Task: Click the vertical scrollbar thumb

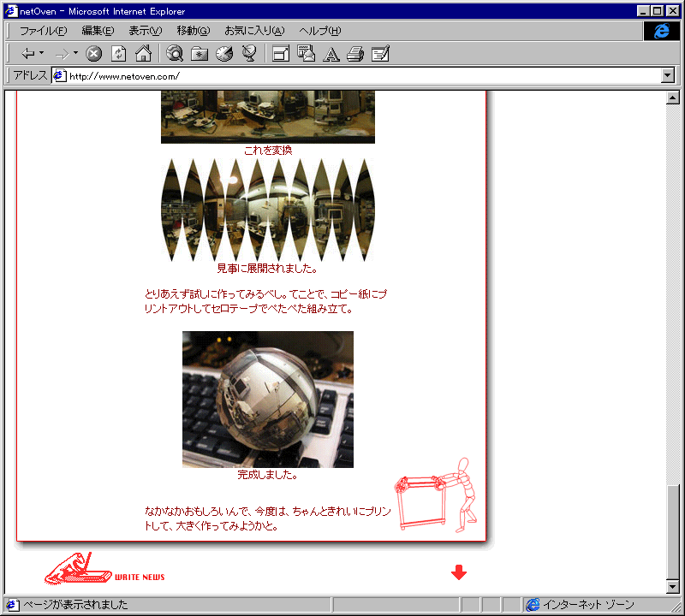Action: [x=673, y=532]
